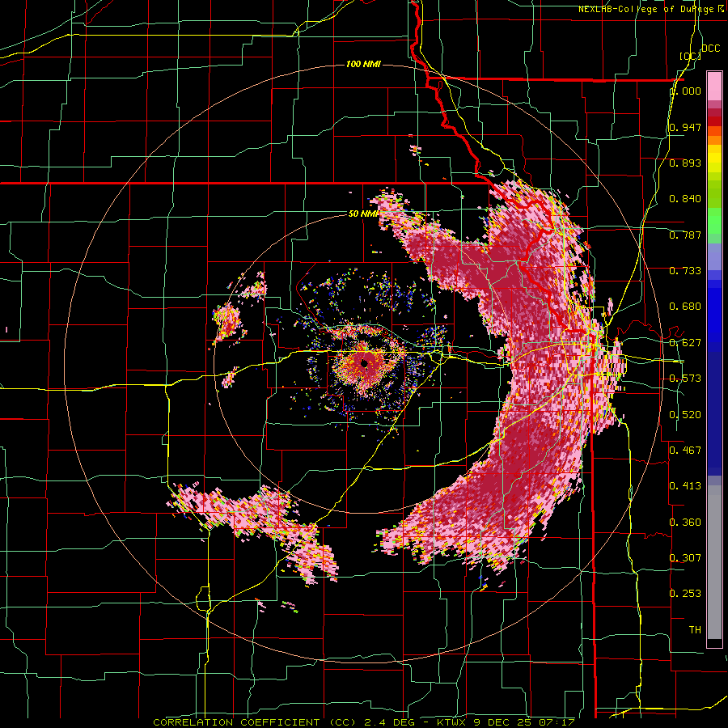Click the 0.787 color scale value
The width and height of the screenshot is (728, 728).
click(685, 235)
